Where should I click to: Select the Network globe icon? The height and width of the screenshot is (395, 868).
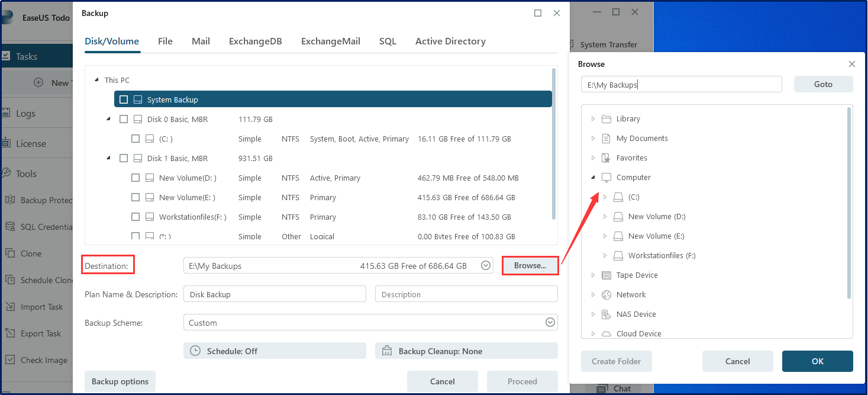(606, 295)
